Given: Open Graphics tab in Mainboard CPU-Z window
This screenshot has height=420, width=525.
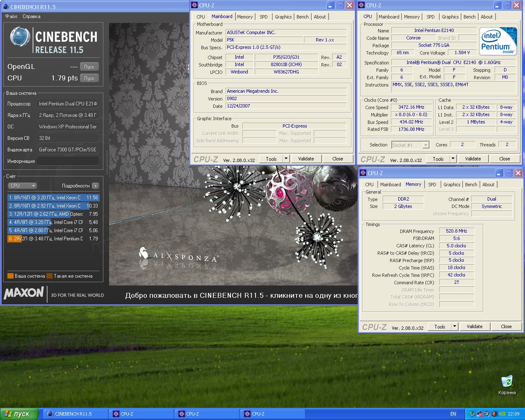Looking at the screenshot, I should 283,17.
